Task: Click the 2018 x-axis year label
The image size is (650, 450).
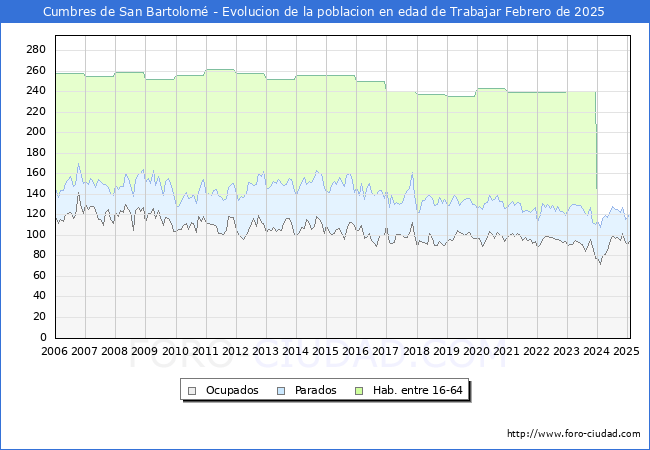Action: 416,351
